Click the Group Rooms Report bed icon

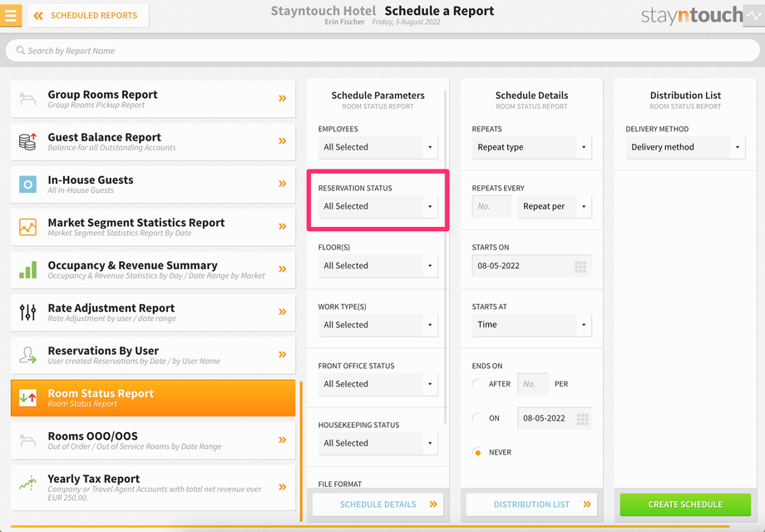point(27,99)
